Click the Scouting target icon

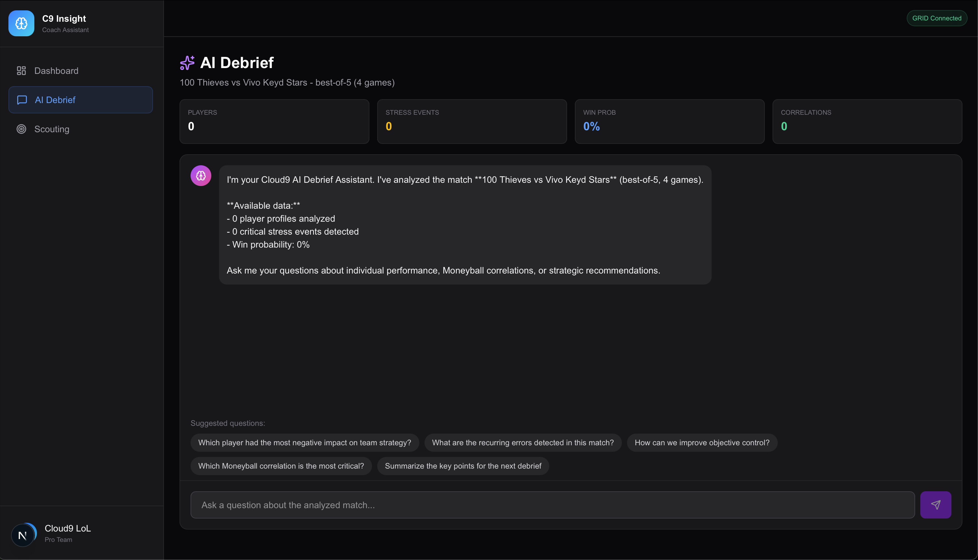click(21, 129)
